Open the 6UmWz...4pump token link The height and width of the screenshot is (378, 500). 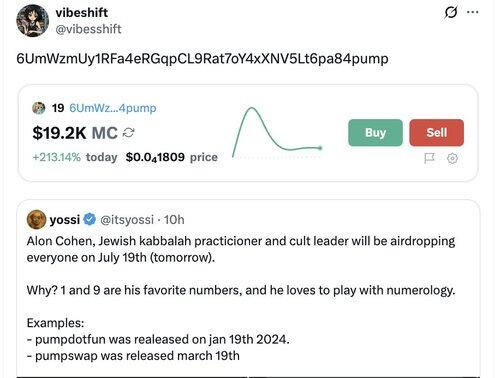[x=113, y=108]
